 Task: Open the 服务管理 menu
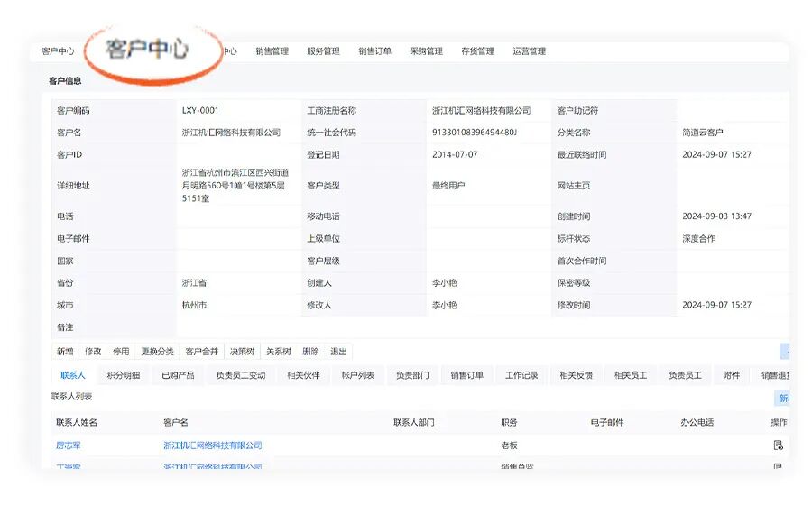click(x=323, y=51)
